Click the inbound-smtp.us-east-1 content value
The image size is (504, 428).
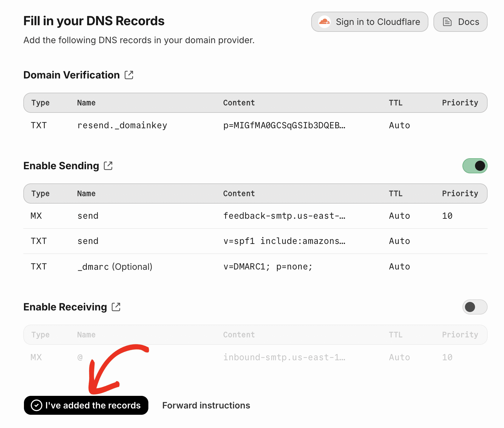coord(284,357)
